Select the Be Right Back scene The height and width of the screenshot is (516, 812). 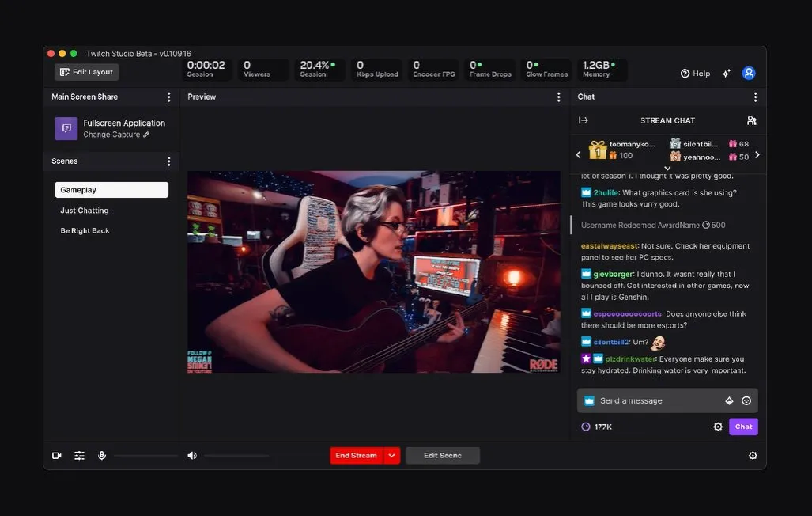click(85, 231)
